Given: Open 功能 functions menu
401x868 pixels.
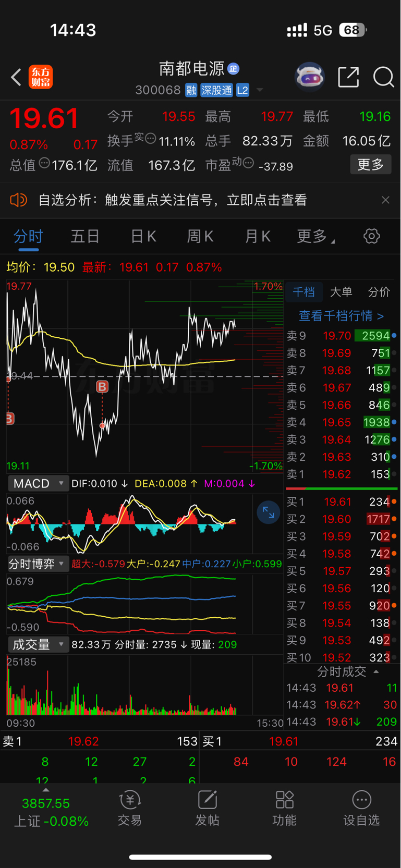Looking at the screenshot, I should point(284,809).
